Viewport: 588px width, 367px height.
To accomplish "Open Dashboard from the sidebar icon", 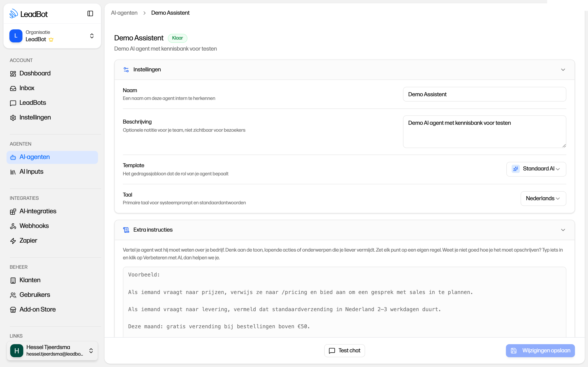I will pos(13,74).
